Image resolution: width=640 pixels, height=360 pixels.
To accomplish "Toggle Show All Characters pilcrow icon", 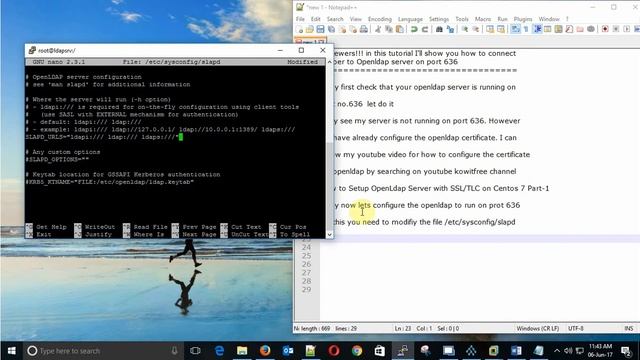I will point(526,29).
